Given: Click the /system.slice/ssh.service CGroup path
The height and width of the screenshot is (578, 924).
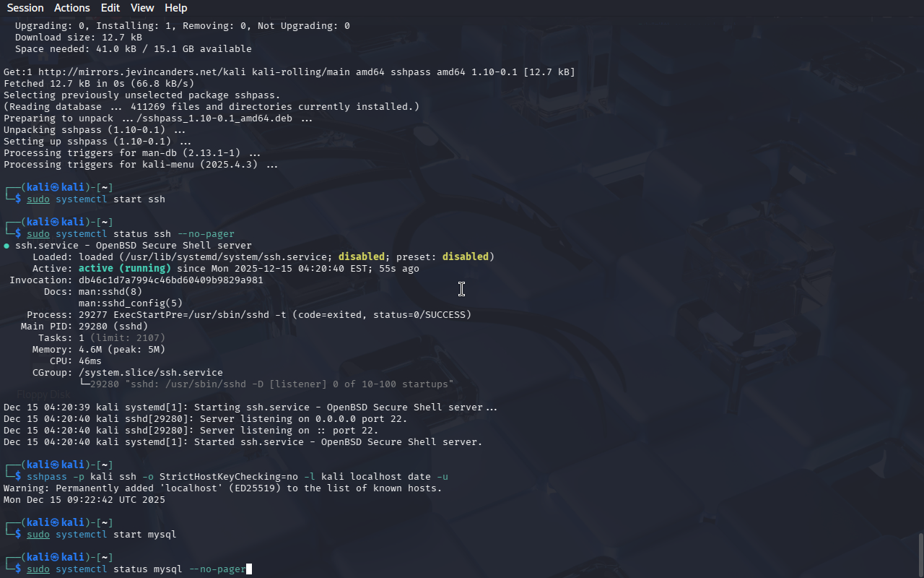Looking at the screenshot, I should [151, 373].
